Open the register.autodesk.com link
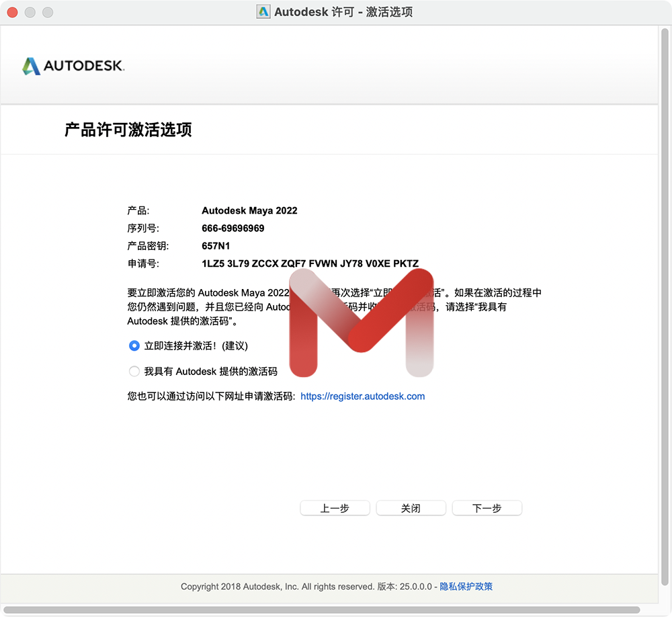The width and height of the screenshot is (672, 617). point(363,396)
